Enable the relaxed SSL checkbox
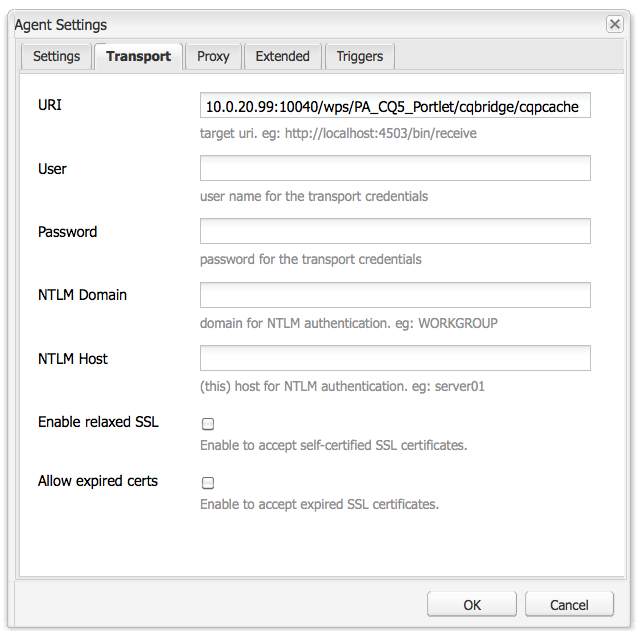The width and height of the screenshot is (641, 638). tap(208, 424)
